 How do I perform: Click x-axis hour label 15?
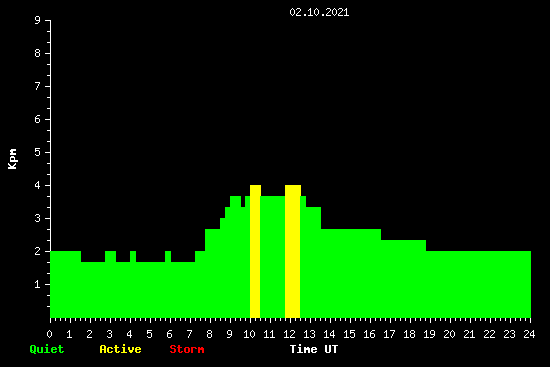(349, 334)
